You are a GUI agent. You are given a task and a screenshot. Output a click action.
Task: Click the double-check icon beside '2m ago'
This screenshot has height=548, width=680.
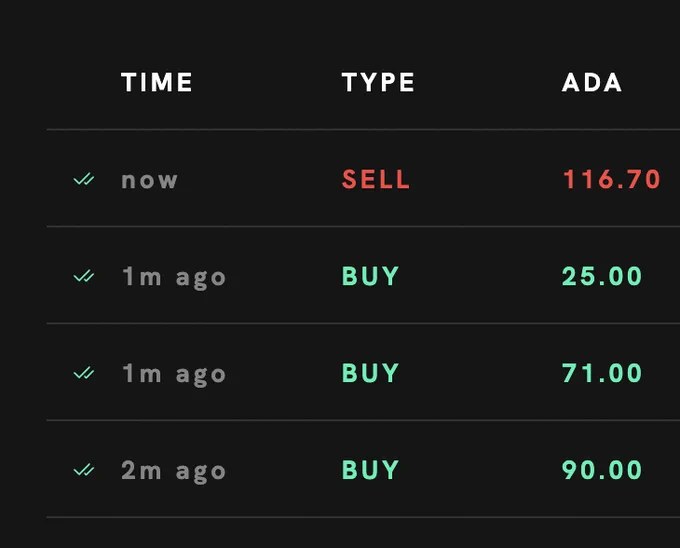click(x=84, y=470)
